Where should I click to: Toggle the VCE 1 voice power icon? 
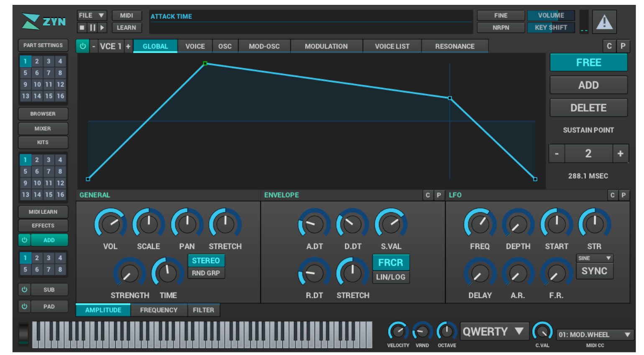click(x=83, y=46)
